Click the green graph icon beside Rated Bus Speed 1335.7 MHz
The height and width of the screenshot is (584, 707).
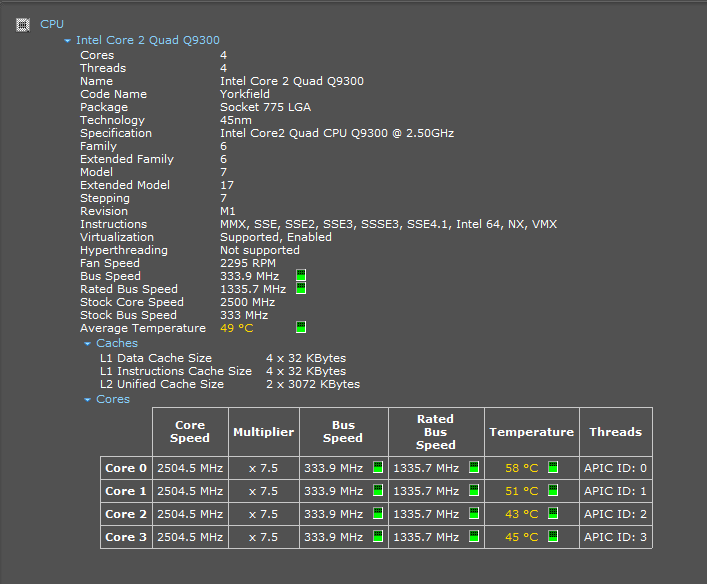tap(301, 288)
